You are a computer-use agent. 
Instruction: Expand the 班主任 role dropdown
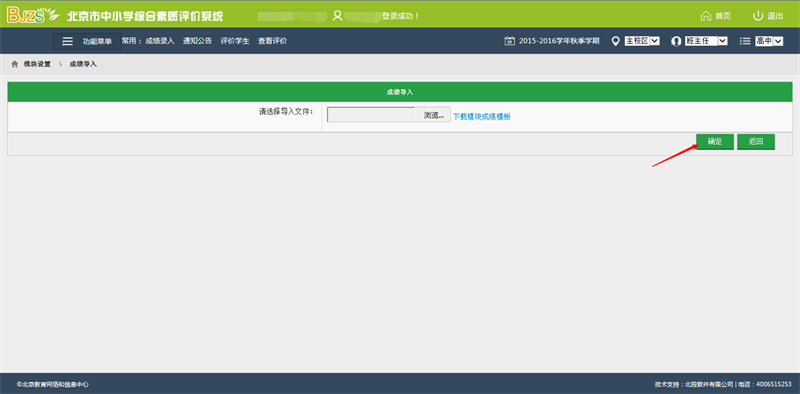pyautogui.click(x=706, y=41)
